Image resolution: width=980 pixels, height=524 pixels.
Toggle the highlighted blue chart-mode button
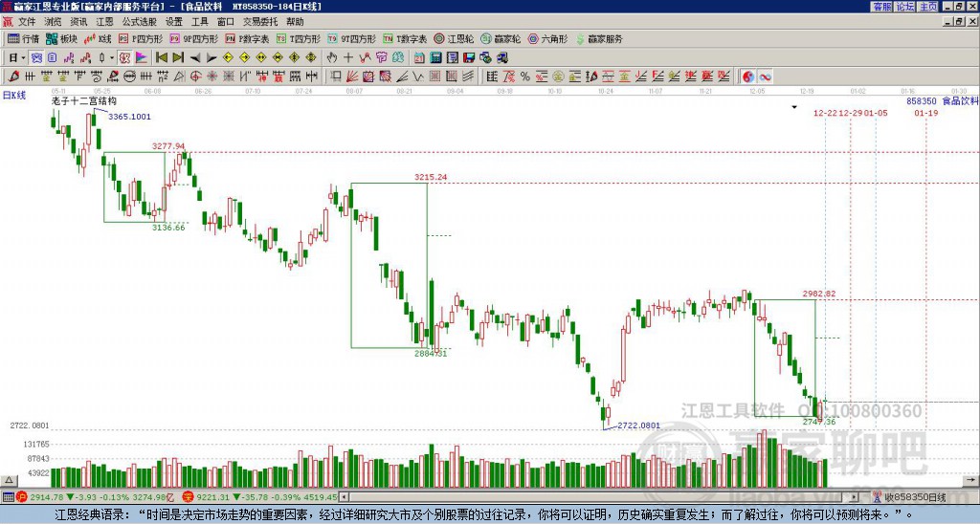coord(36,58)
